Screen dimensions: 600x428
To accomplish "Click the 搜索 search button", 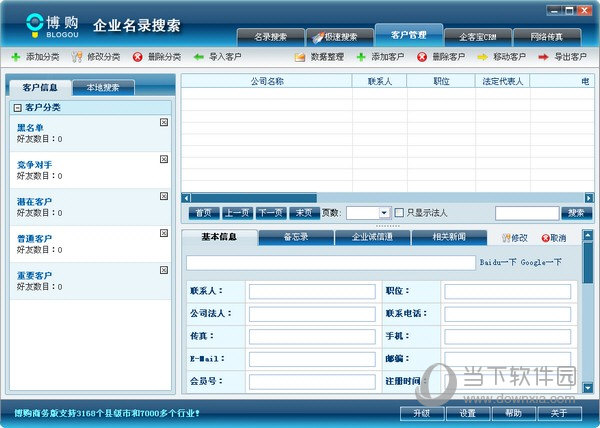I will point(576,213).
